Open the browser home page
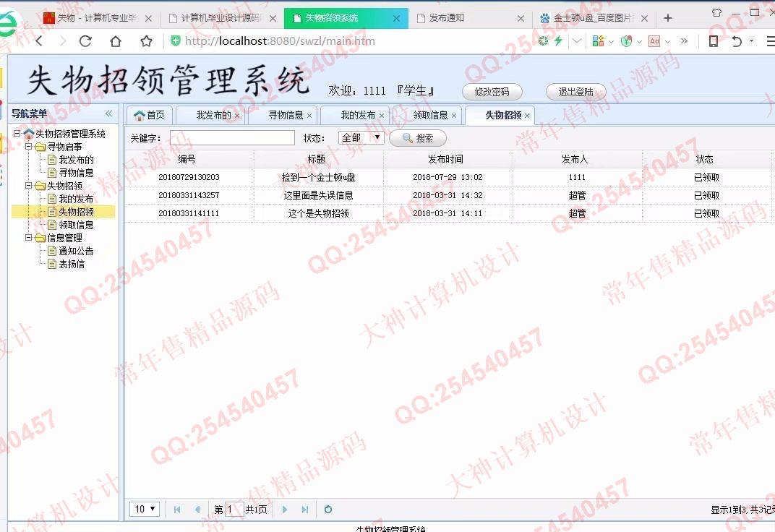 (116, 41)
